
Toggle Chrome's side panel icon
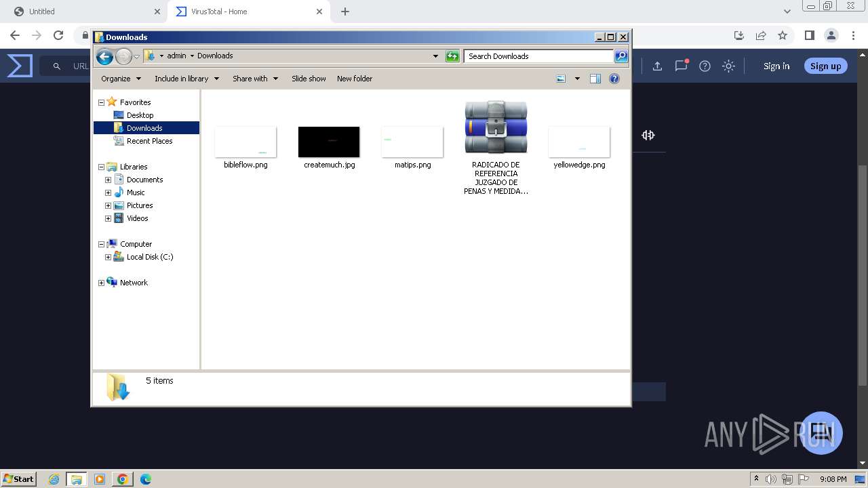click(809, 35)
